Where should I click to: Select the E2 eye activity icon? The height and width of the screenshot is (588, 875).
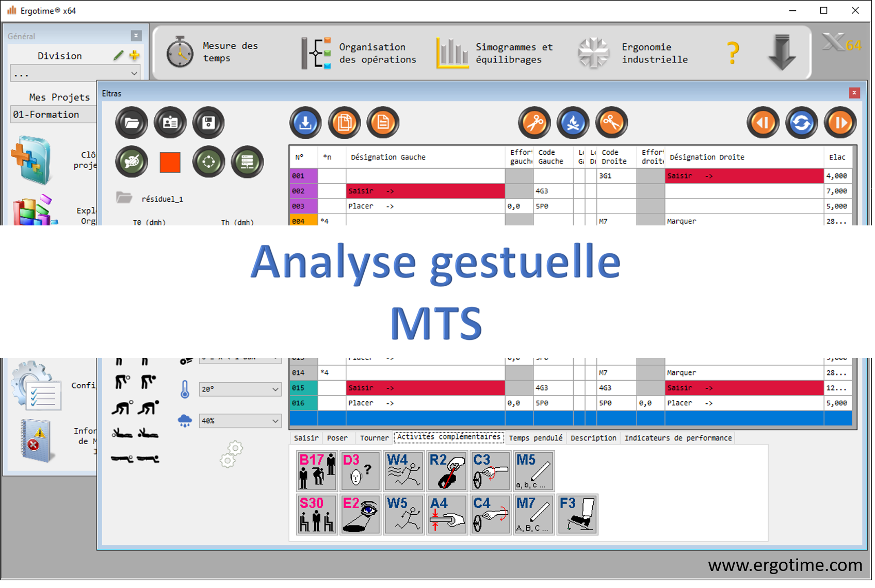(x=361, y=515)
